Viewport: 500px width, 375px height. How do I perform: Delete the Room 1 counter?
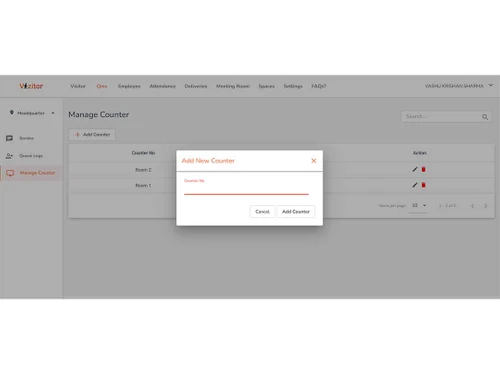[423, 185]
